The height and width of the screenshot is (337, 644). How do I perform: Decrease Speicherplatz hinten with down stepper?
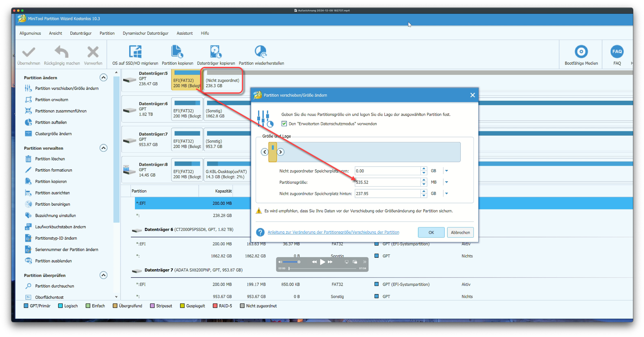point(424,196)
